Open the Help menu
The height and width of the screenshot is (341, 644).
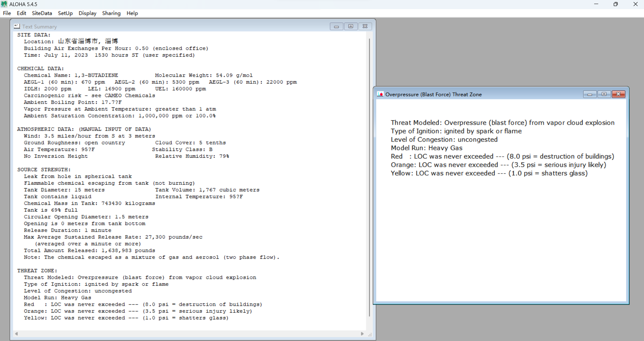coord(132,13)
